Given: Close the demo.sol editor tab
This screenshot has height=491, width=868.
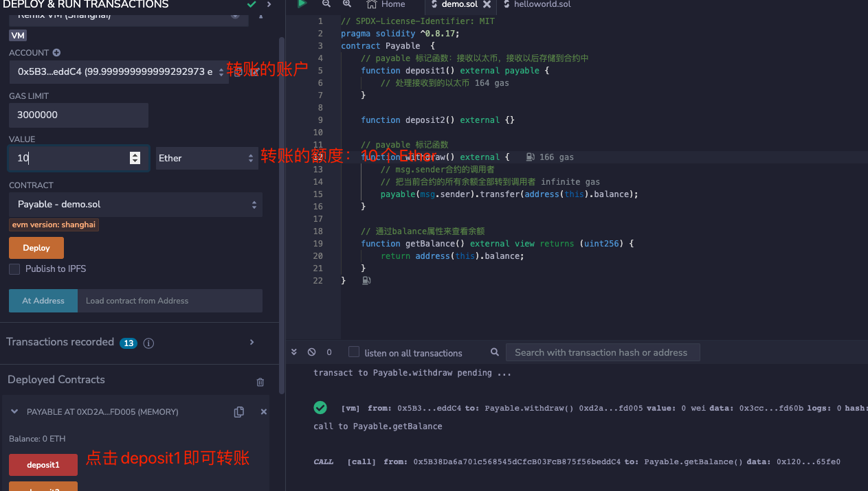Looking at the screenshot, I should pos(487,4).
